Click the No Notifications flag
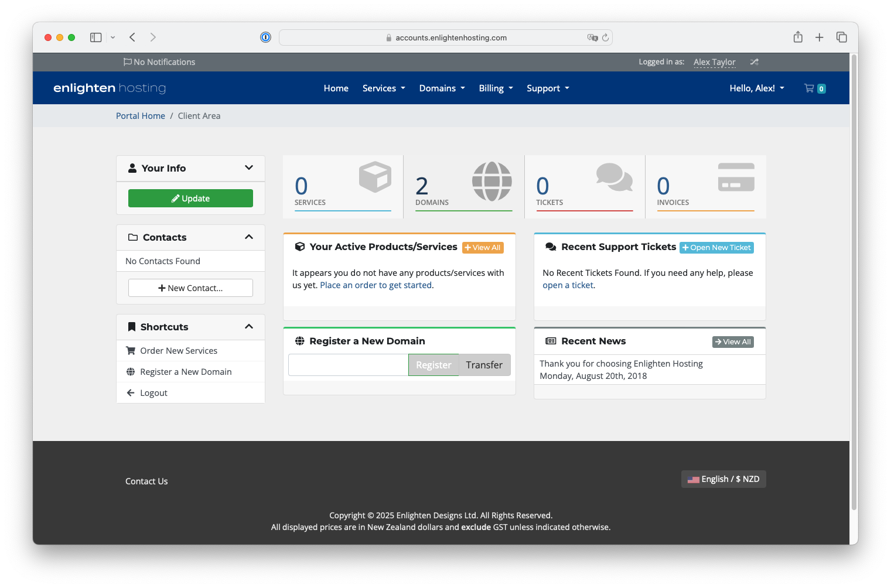The height and width of the screenshot is (588, 891). [159, 62]
